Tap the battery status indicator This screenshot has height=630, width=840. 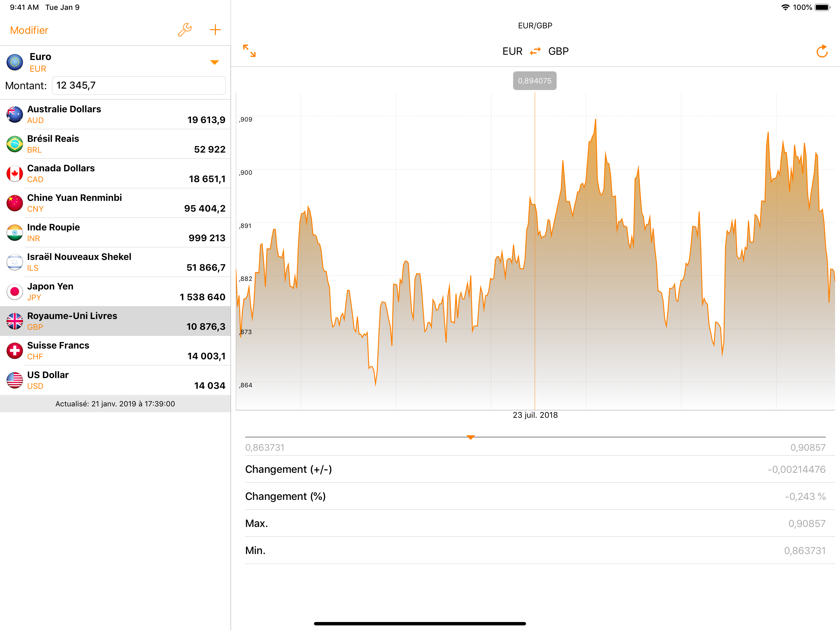(822, 7)
